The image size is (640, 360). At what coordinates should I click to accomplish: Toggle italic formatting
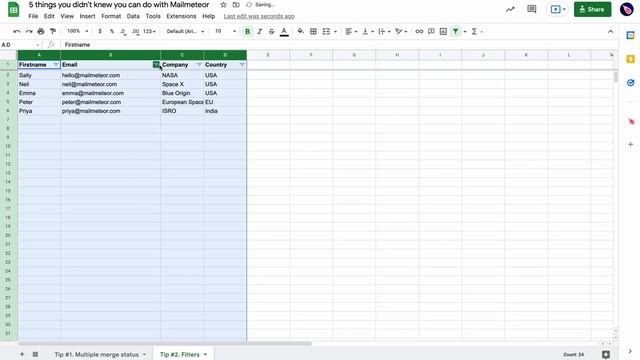tap(260, 31)
